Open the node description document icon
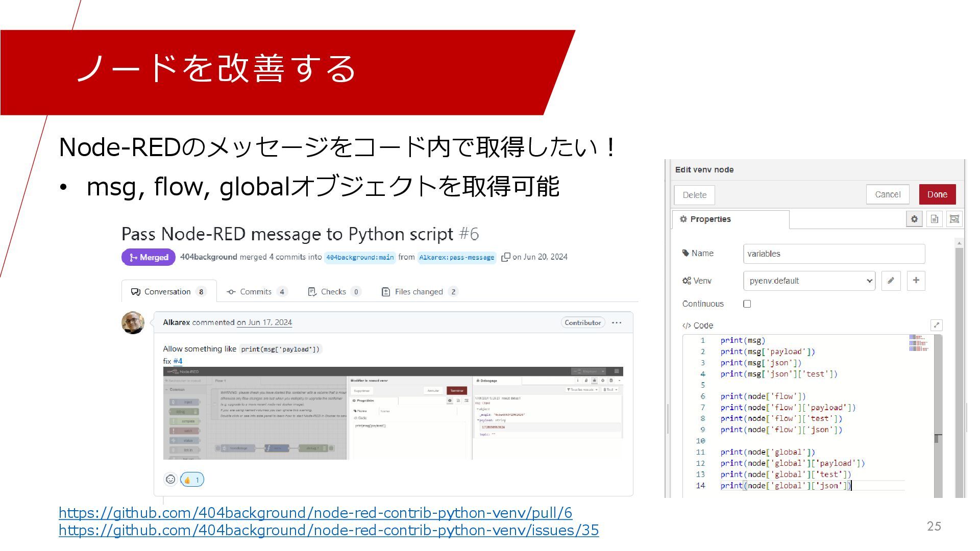 click(x=935, y=219)
